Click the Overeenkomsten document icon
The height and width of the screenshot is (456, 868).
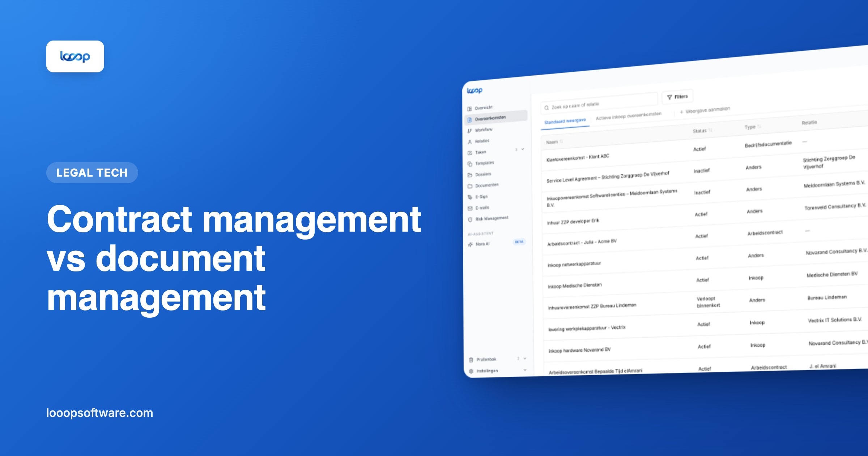(469, 120)
